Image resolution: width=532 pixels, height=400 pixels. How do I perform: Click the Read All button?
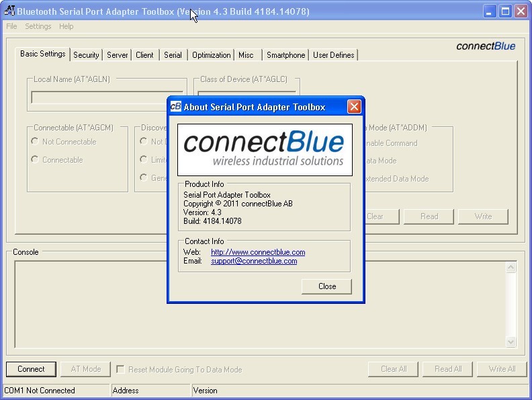pos(447,369)
